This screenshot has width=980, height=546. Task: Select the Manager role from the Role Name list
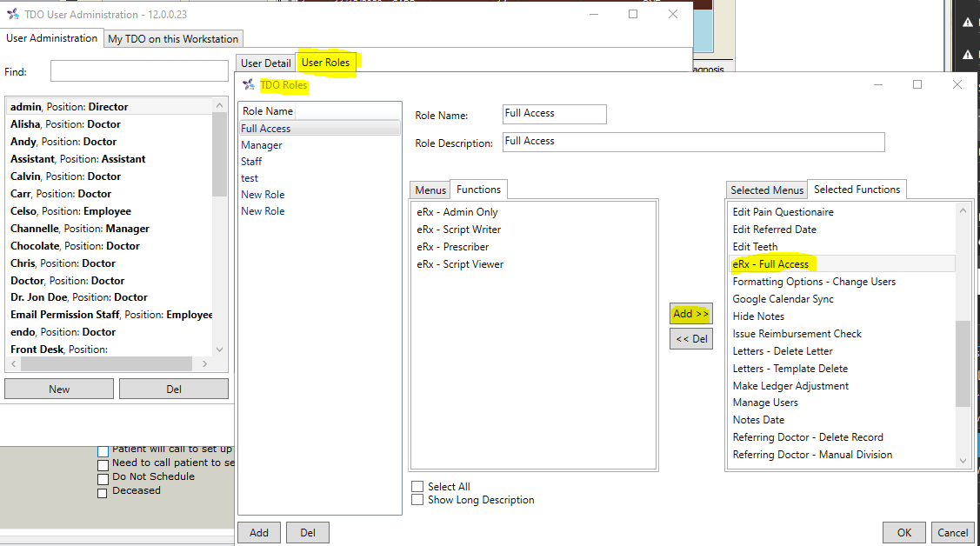point(263,144)
